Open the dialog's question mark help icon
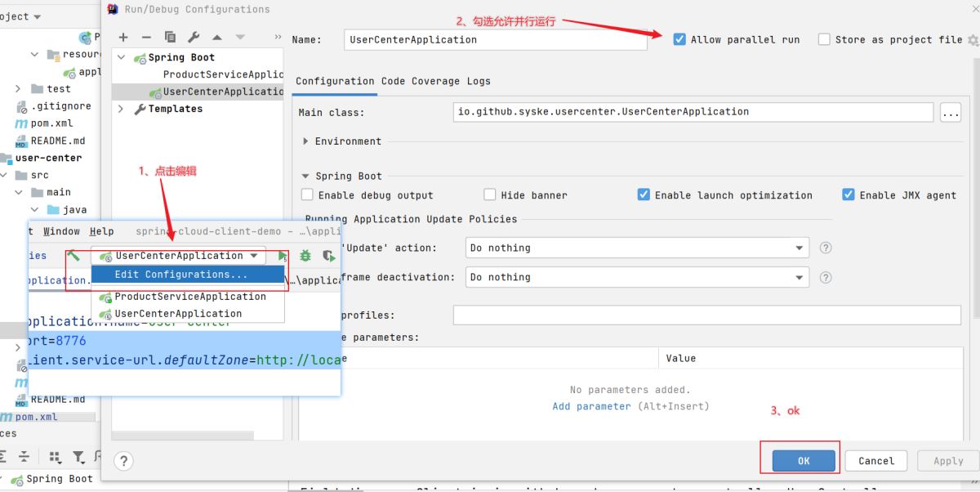Image resolution: width=980 pixels, height=492 pixels. point(123,461)
